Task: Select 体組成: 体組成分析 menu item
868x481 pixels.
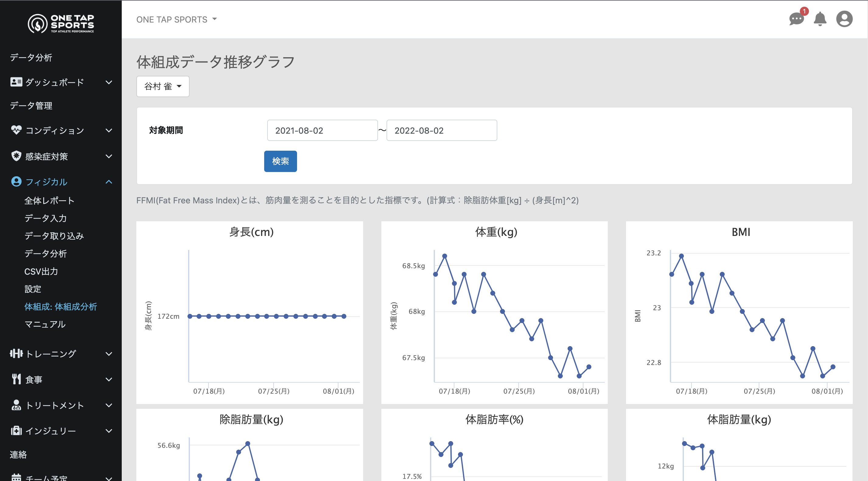Action: 61,307
